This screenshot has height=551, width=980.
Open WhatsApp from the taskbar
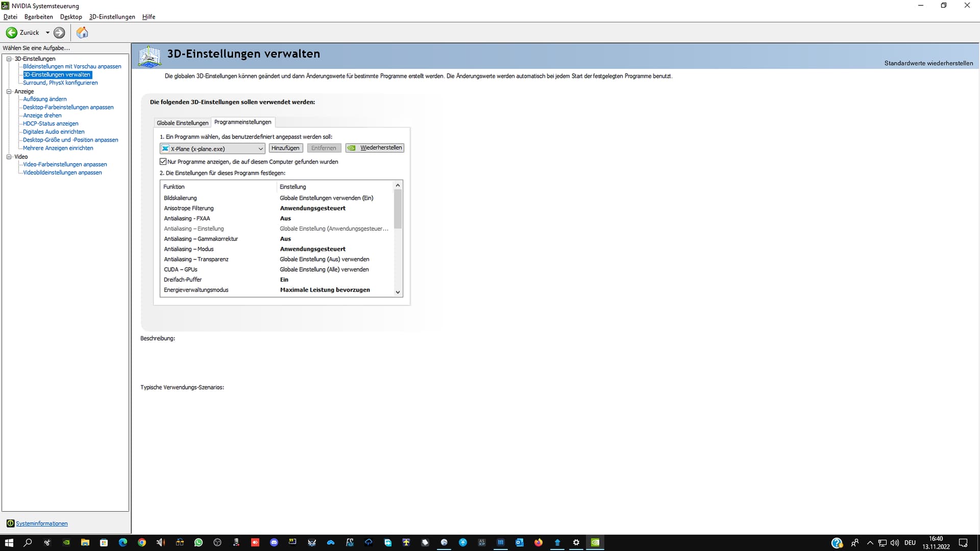pyautogui.click(x=199, y=542)
